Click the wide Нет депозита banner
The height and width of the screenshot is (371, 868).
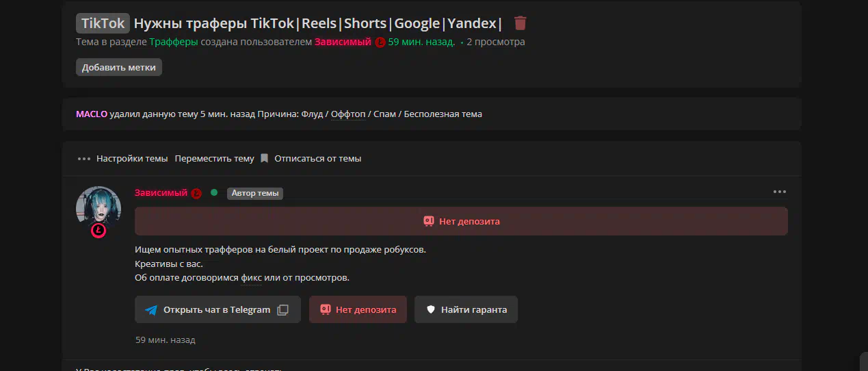pos(461,221)
